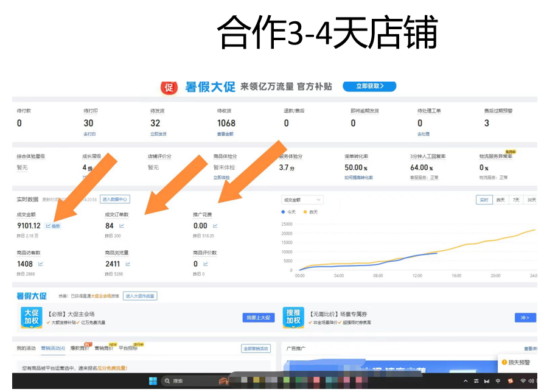Image resolution: width=544 pixels, height=392 pixels.
Task: Click the Windows Start button
Action: coord(153,382)
